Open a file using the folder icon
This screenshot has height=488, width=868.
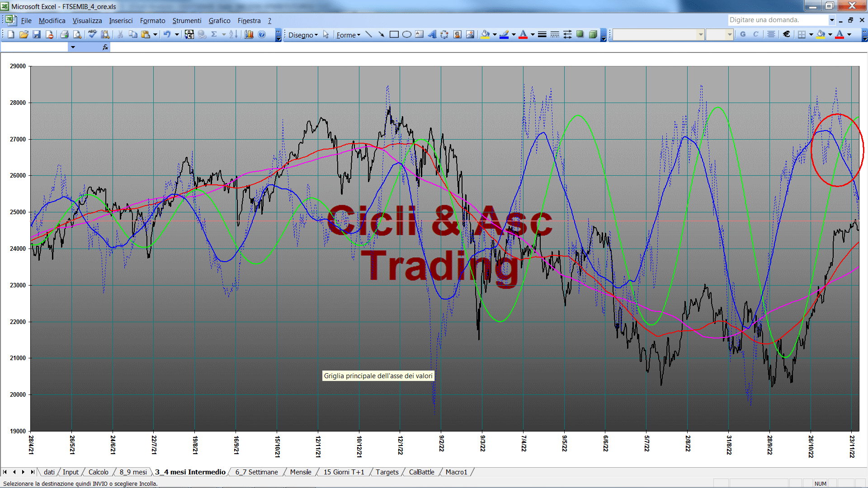[x=24, y=34]
